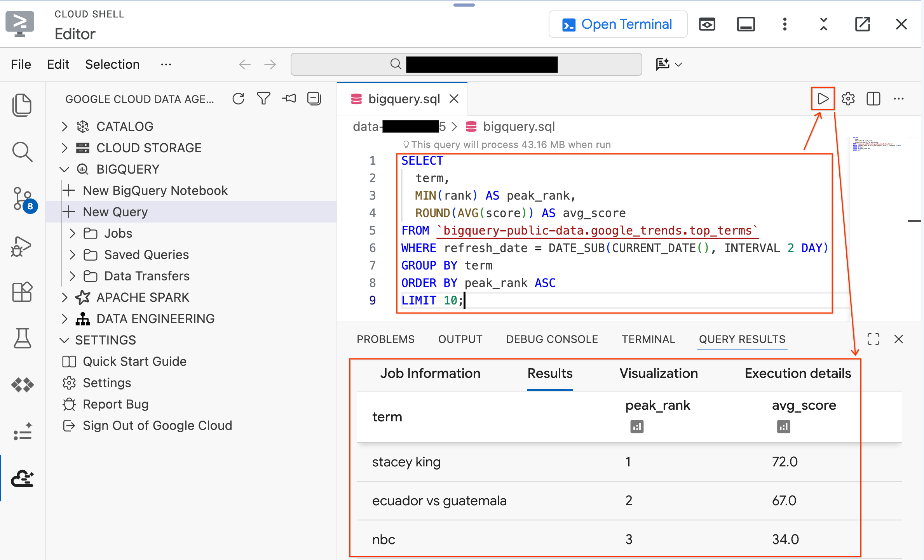
Task: Open the Job Information tab
Action: click(430, 374)
